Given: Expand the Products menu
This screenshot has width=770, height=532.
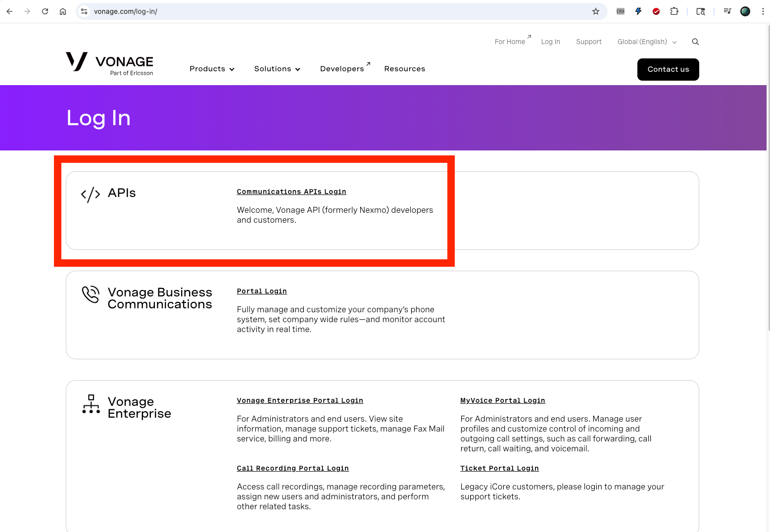Looking at the screenshot, I should [x=212, y=69].
